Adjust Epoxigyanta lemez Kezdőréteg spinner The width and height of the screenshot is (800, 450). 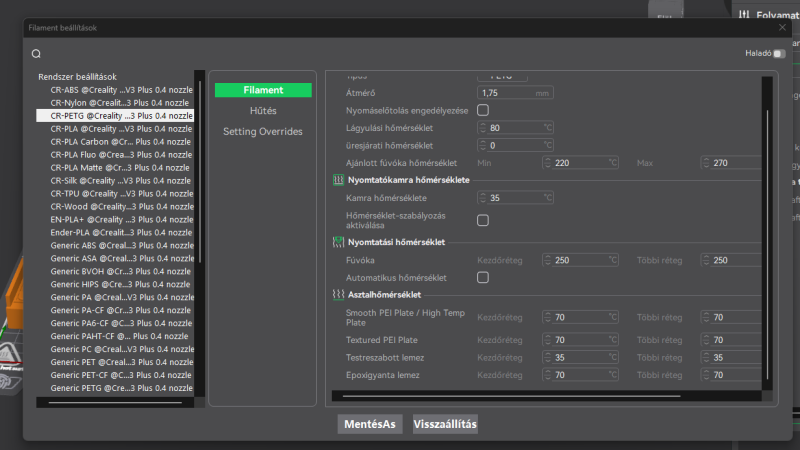[547, 375]
